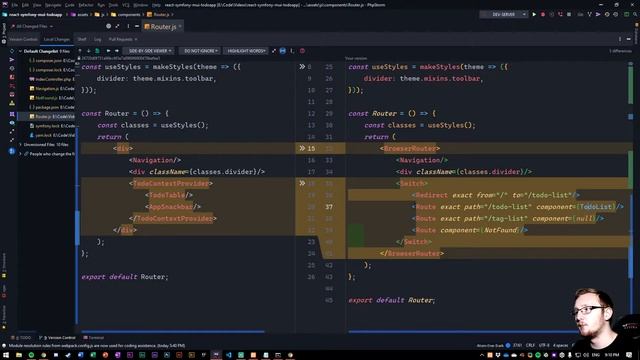Open All Changed Files dropdown
Screen dimensions: 640x360
(33, 26)
